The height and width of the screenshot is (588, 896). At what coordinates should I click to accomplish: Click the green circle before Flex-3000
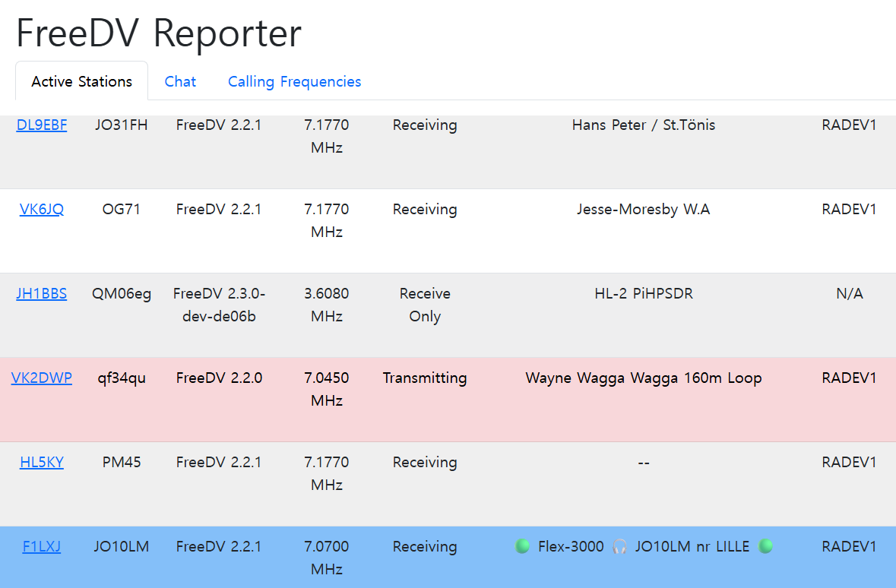coord(522,546)
